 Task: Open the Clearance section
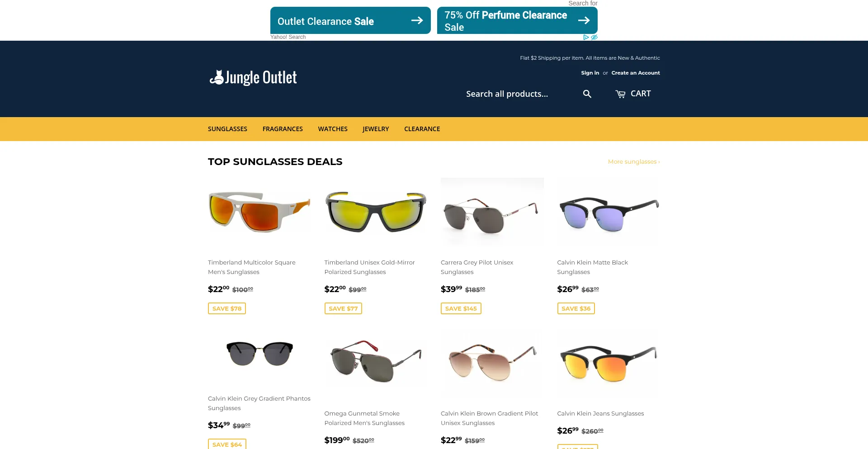point(422,129)
